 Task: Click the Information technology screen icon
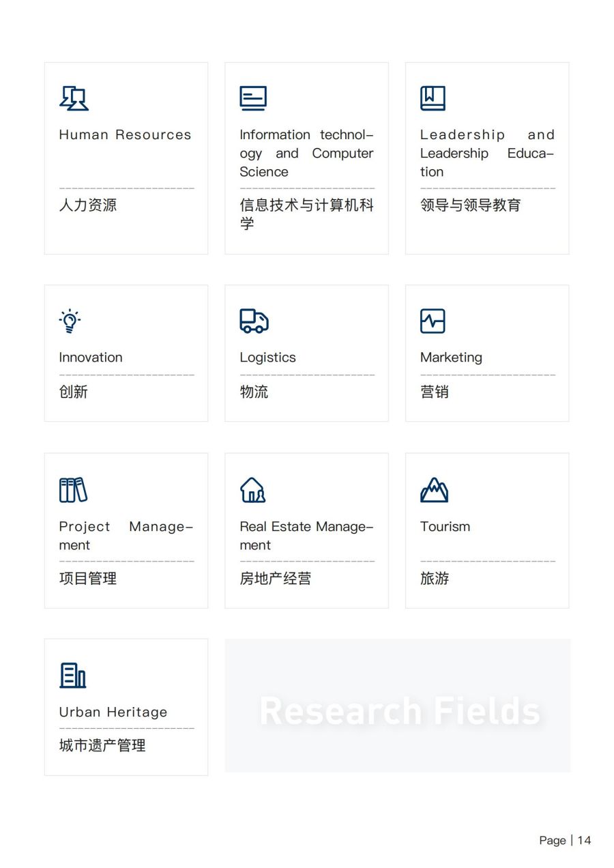pyautogui.click(x=253, y=98)
